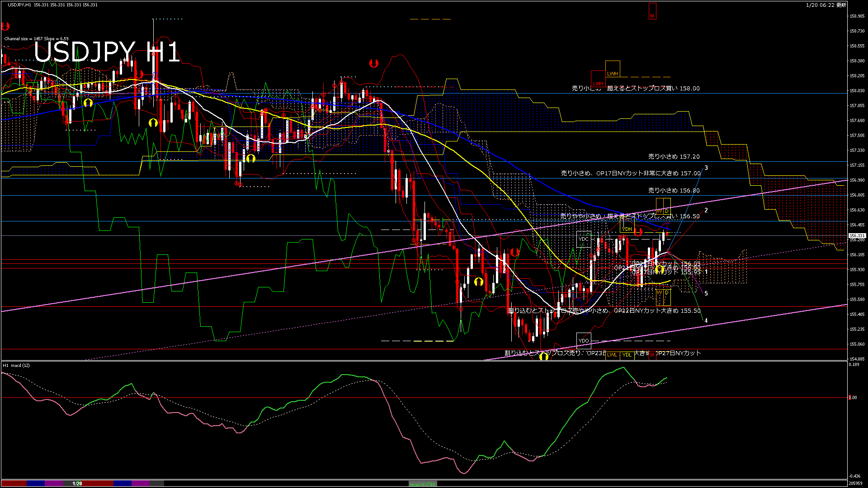
Task: Toggle the macd ON button
Action: pyautogui.click(x=423, y=484)
